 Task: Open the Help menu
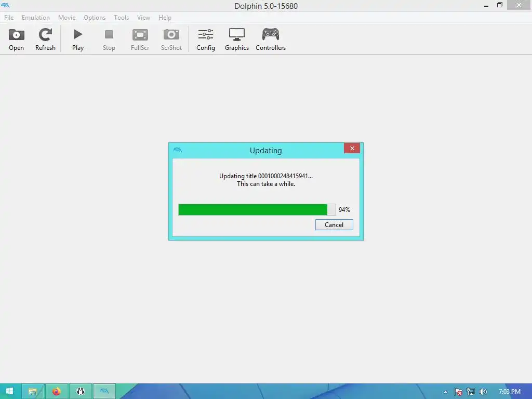point(165,18)
